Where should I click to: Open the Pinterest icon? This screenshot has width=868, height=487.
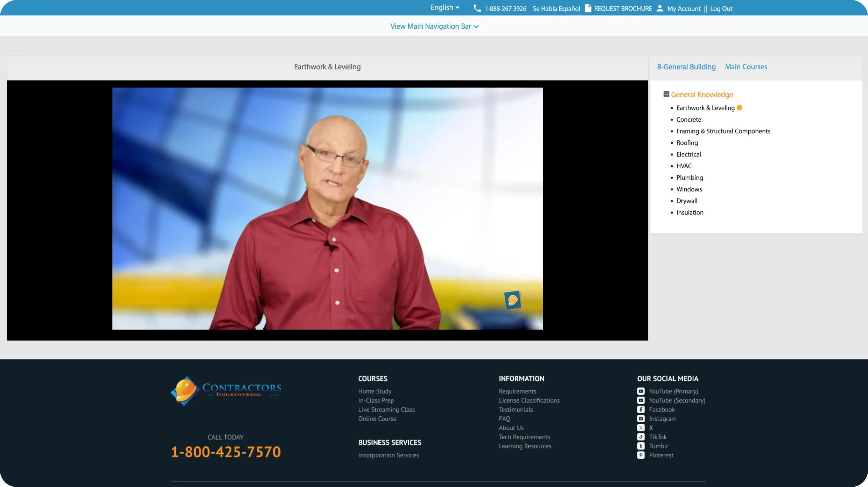click(x=641, y=455)
